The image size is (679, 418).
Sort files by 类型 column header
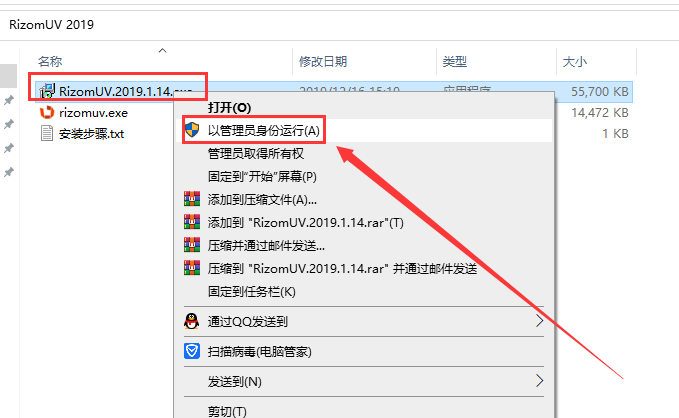tap(455, 62)
